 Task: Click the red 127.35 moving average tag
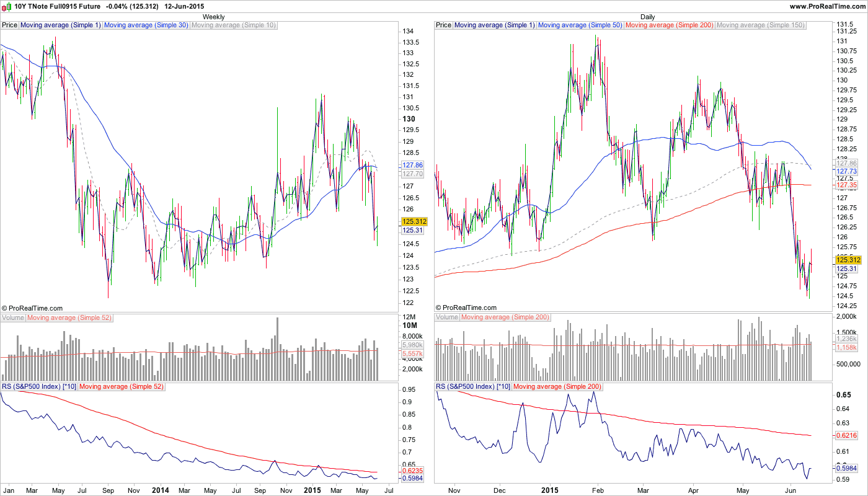click(847, 185)
